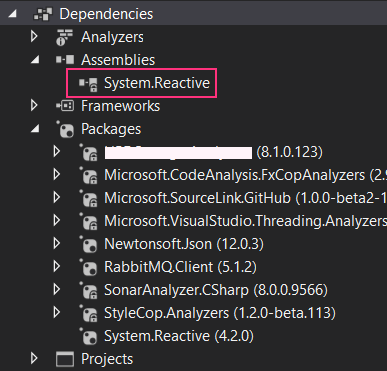Screen dimensions: 387x371
Task: Click the Packages node icon
Action: pos(65,129)
